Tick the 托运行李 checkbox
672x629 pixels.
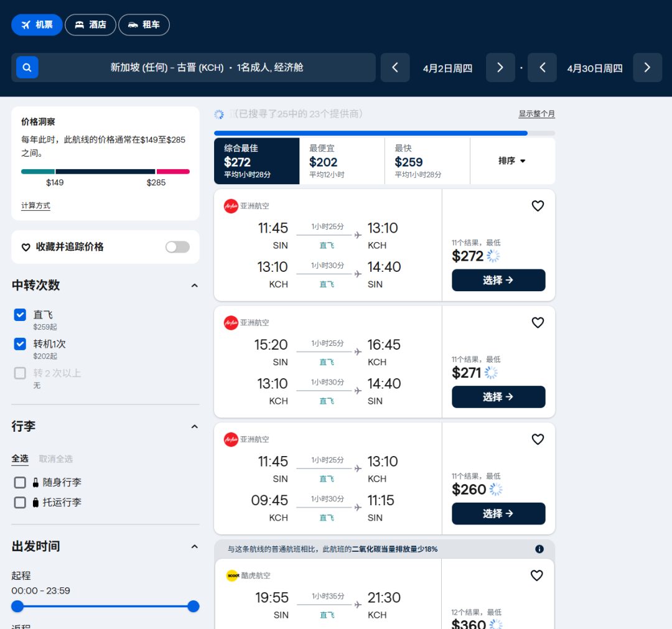[x=20, y=502]
